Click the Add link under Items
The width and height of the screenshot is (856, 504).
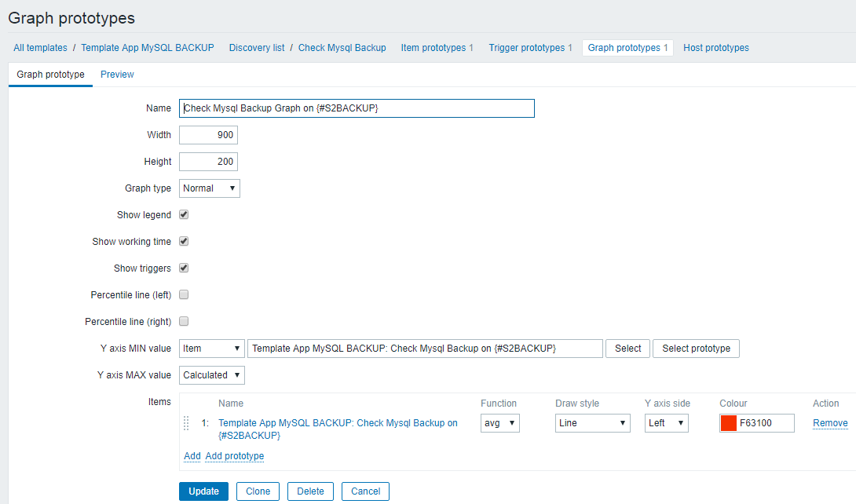[192, 456]
